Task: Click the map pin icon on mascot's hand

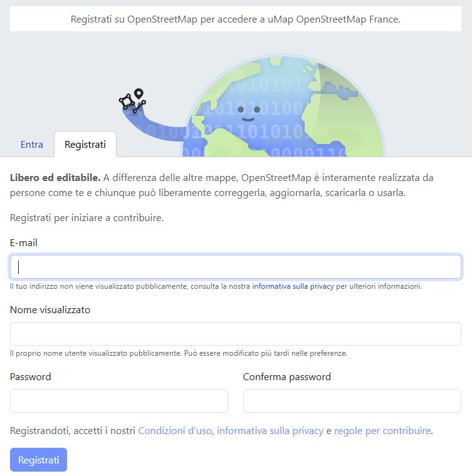Action: pyautogui.click(x=139, y=94)
